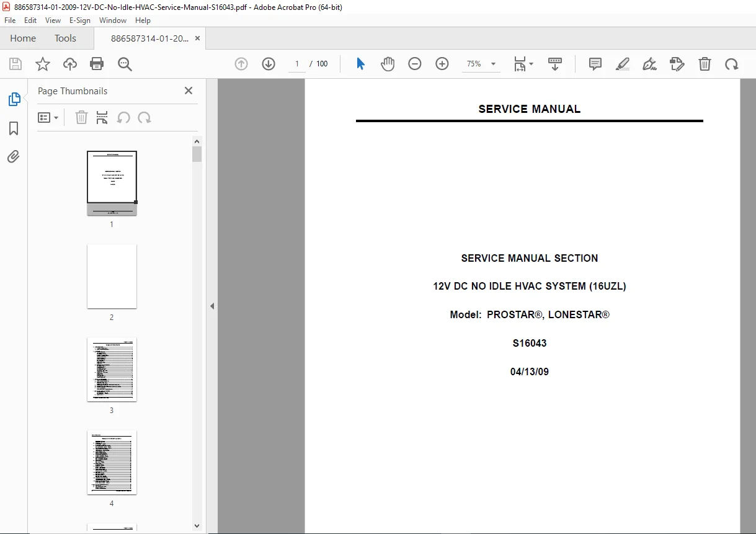The image size is (756, 534).
Task: Zoom out with the minus icon
Action: 415,64
